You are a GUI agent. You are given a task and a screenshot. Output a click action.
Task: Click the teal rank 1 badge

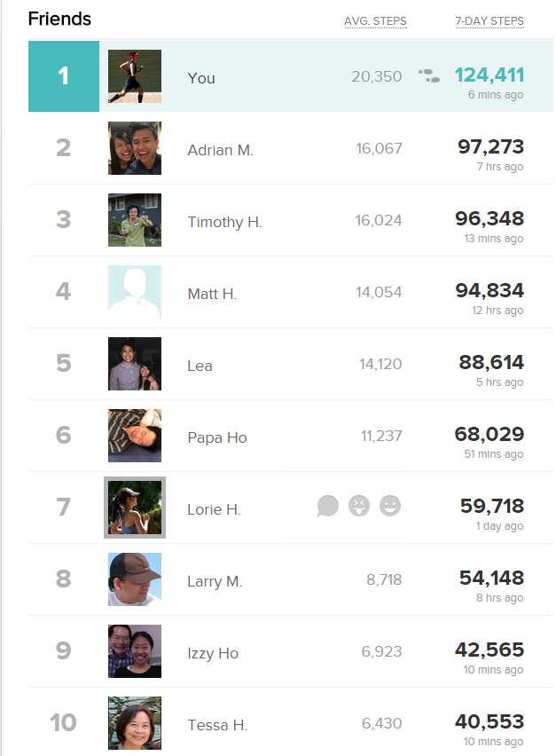tap(64, 76)
